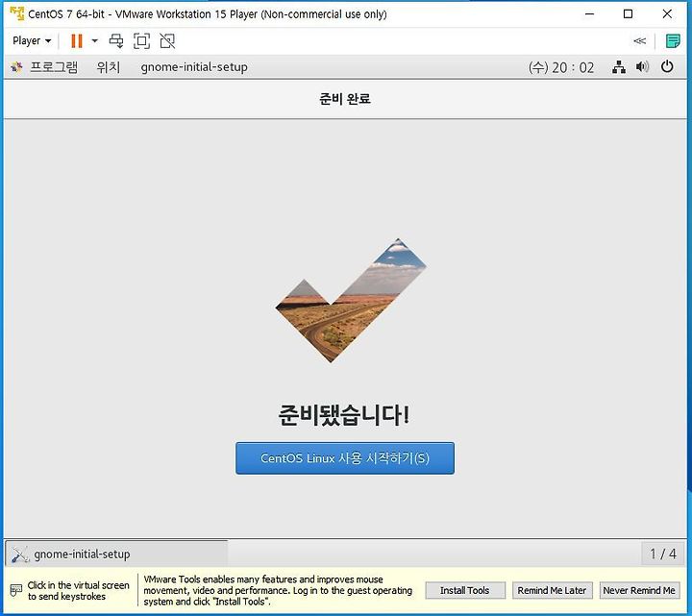Send Ctrl+Alt+Del to the VM
The width and height of the screenshot is (692, 616).
coord(116,41)
